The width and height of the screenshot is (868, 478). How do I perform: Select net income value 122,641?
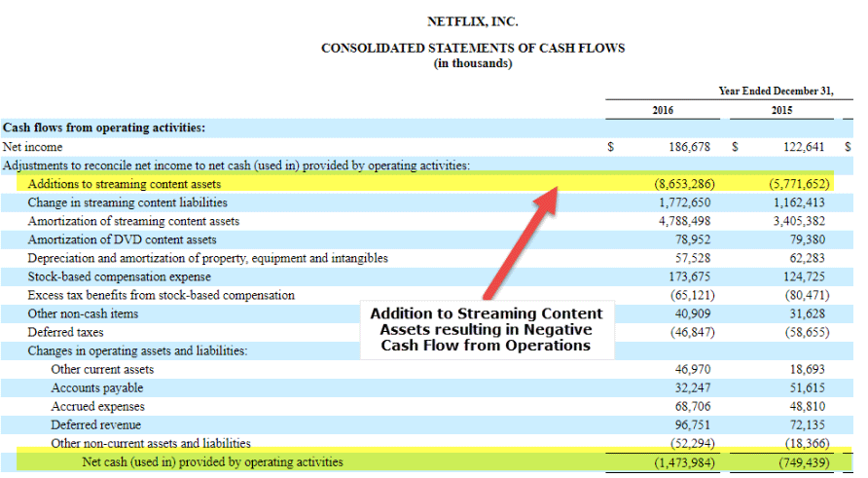coord(804,147)
